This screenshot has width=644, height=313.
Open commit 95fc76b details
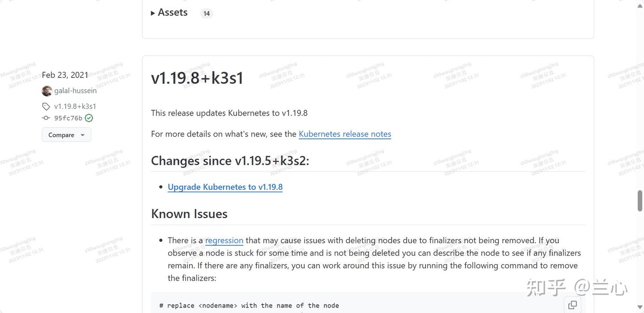coord(68,118)
